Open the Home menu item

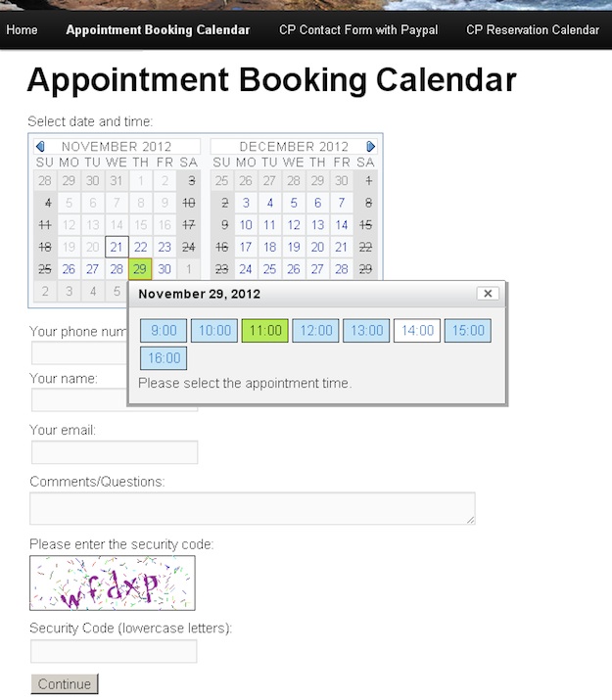click(x=22, y=30)
